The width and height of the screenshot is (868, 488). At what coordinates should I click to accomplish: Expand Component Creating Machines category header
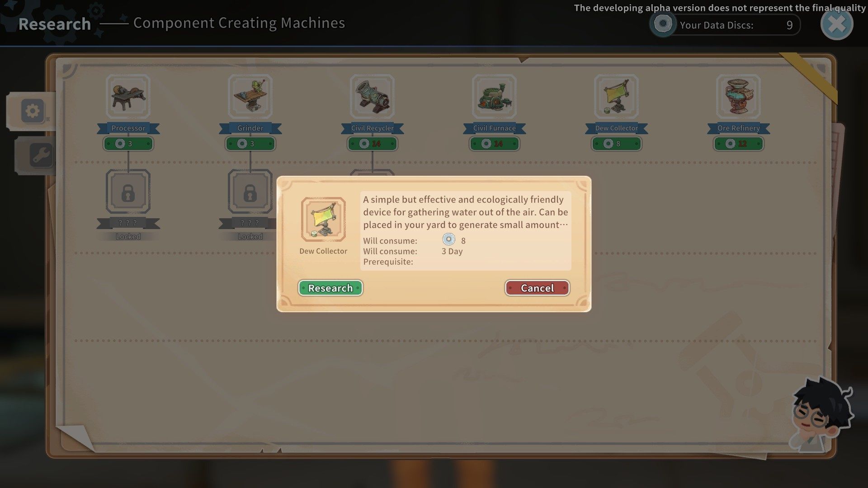[x=238, y=23]
